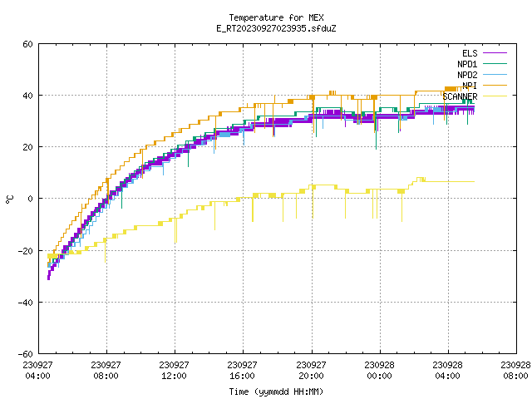Click the blue NPD2 legend line sample
Screen dimensions: 532x399
(x=495, y=74)
